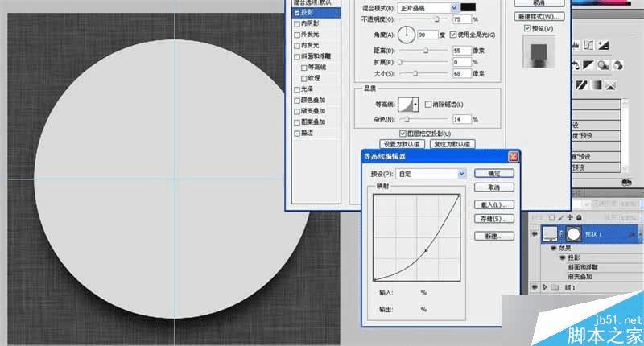The image size is (644, 346).
Task: Click the 杂色 noise slider handle
Action: click(407, 119)
